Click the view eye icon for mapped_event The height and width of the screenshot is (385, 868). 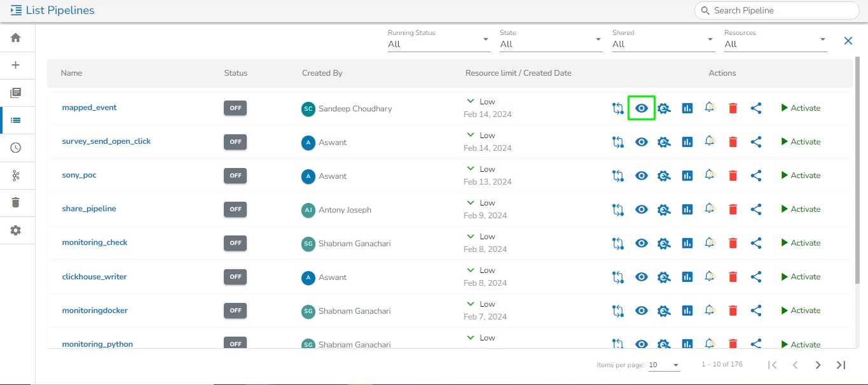642,108
